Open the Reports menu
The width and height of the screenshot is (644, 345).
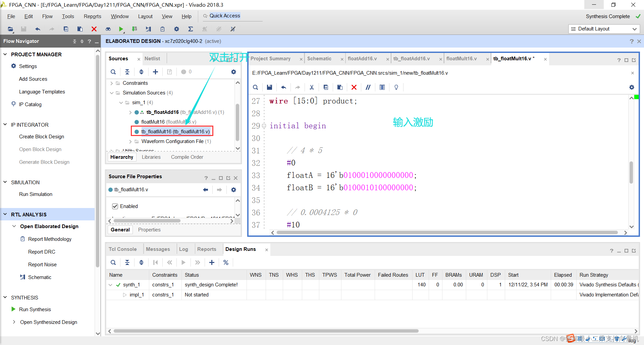coord(92,16)
